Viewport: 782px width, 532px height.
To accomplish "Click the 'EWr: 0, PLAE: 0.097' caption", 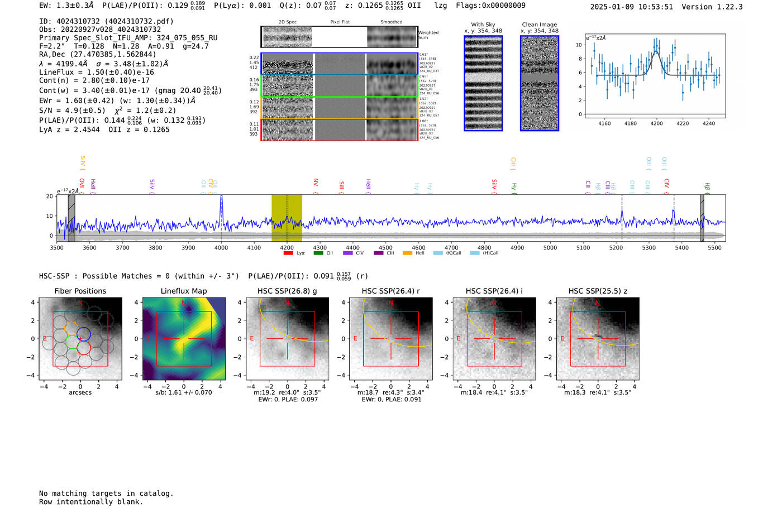I will (288, 399).
